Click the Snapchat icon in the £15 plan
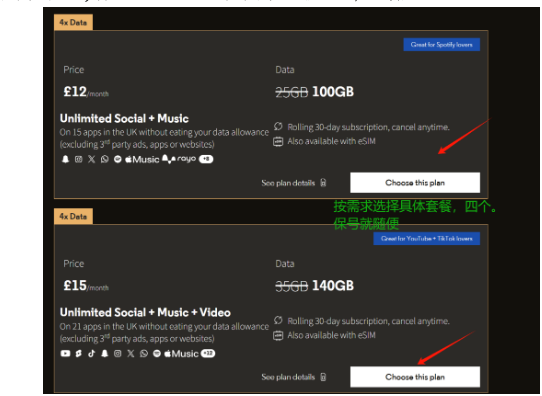The image size is (542, 396). (104, 353)
